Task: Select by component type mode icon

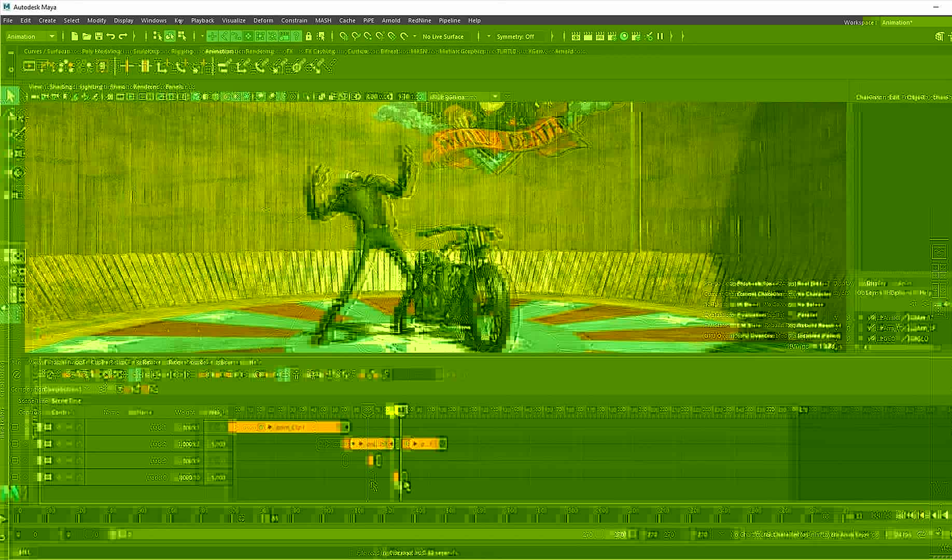Action: click(182, 36)
